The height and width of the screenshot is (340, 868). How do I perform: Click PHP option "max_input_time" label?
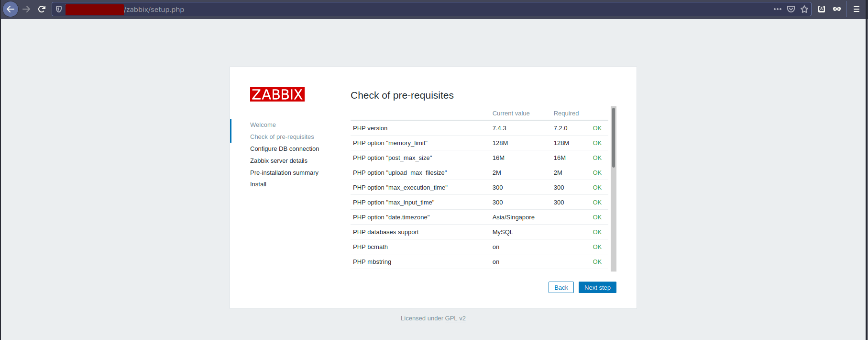click(394, 203)
